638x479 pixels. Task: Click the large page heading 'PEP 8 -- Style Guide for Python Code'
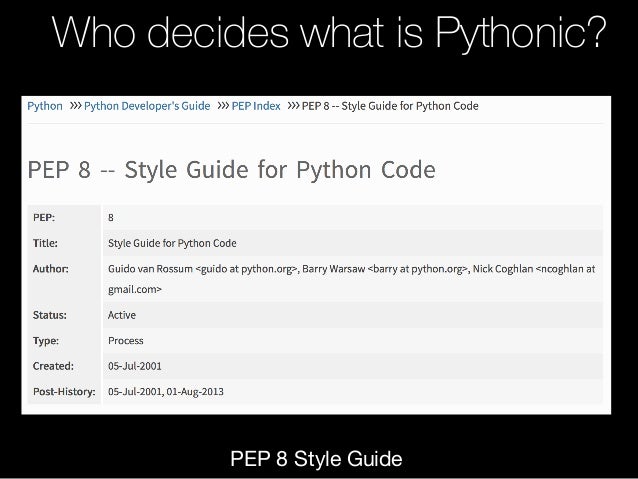coord(232,170)
